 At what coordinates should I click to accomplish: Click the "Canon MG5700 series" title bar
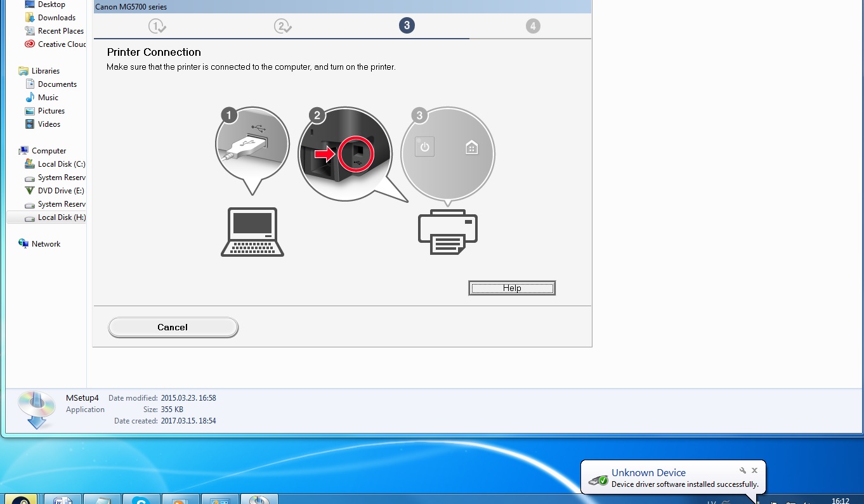point(343,7)
